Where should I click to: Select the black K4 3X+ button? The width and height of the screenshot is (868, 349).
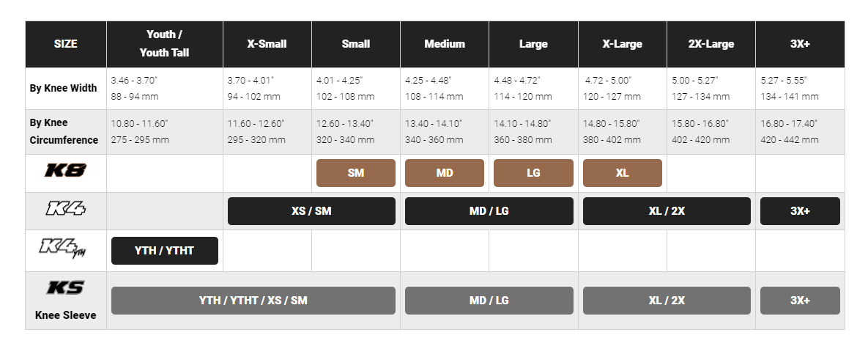coord(800,211)
